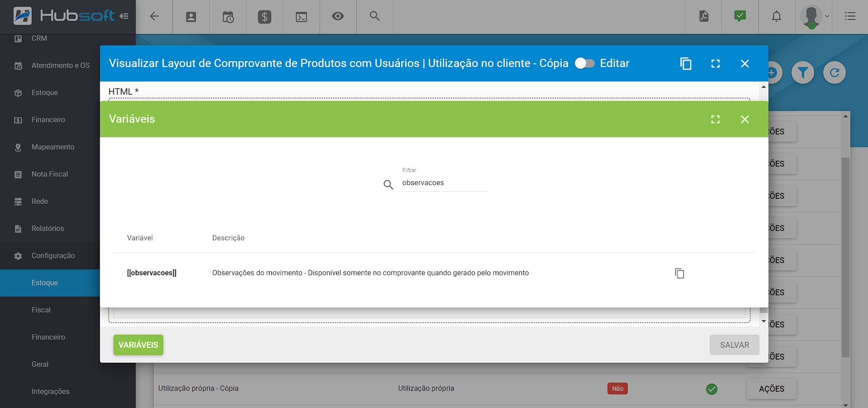Expand the Visualizar Layout dialog to fullscreen
This screenshot has height=408, width=868.
pyautogui.click(x=716, y=63)
